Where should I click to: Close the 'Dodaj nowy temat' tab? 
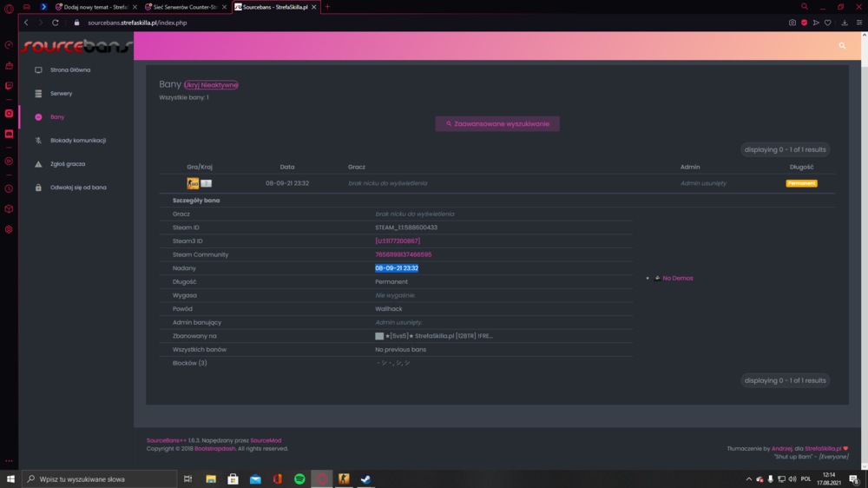(135, 7)
